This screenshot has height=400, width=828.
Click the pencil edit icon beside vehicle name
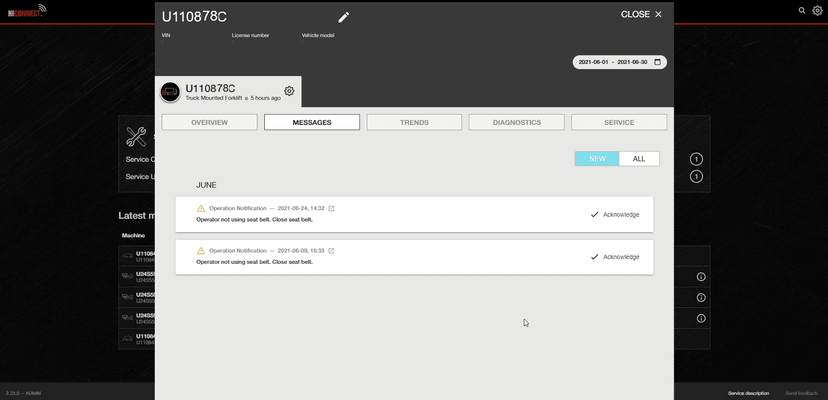[344, 16]
